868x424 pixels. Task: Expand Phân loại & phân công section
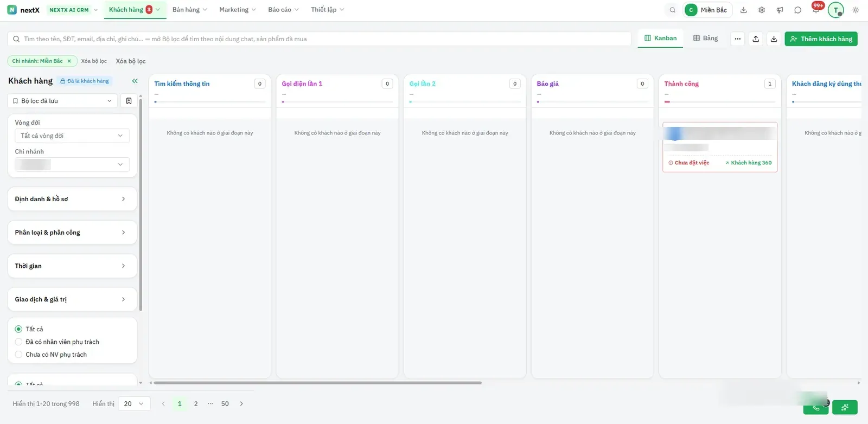tap(72, 233)
